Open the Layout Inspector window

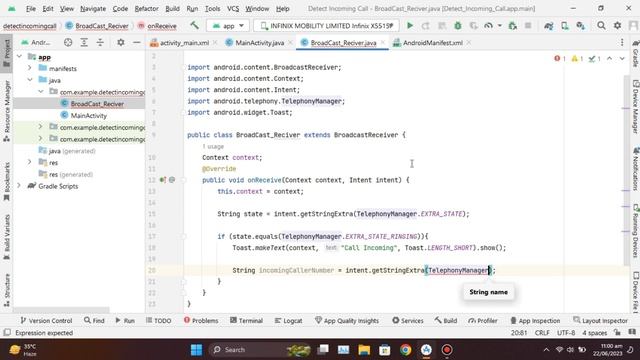[600, 320]
